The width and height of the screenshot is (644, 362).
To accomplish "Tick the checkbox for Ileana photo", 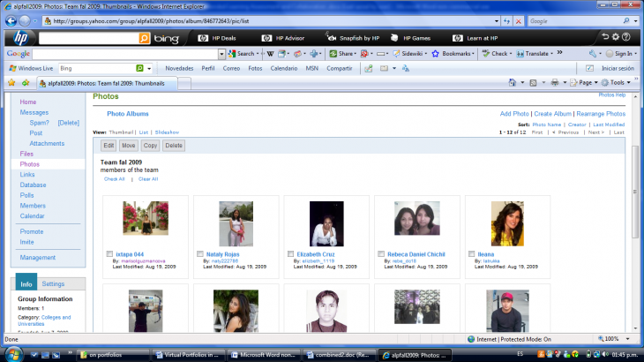I will 471,254.
